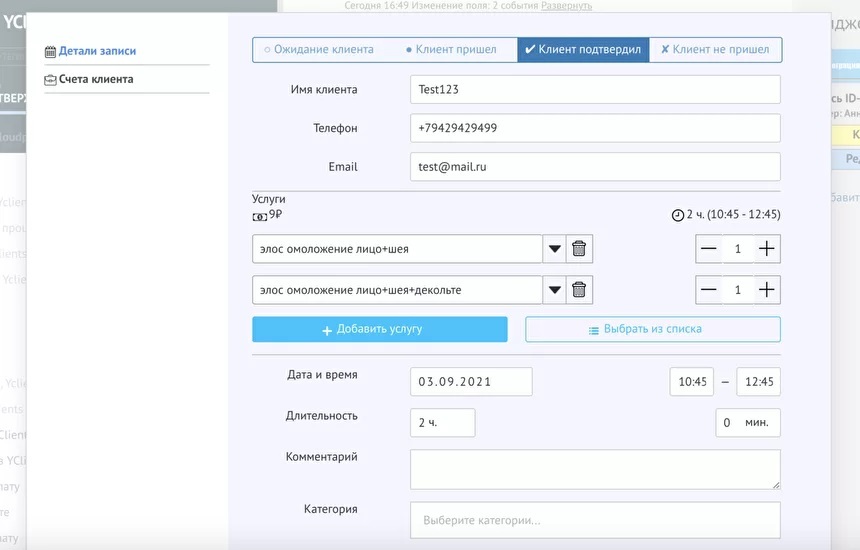The height and width of the screenshot is (550, 860).
Task: Click the service field 'элос омоложение лицо+шея'
Action: pos(397,249)
